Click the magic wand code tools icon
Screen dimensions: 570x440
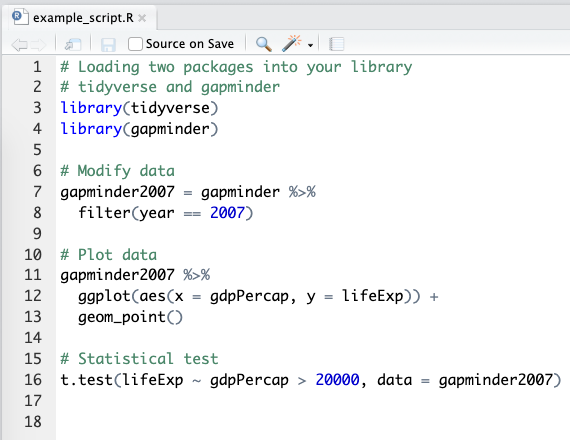(x=292, y=43)
